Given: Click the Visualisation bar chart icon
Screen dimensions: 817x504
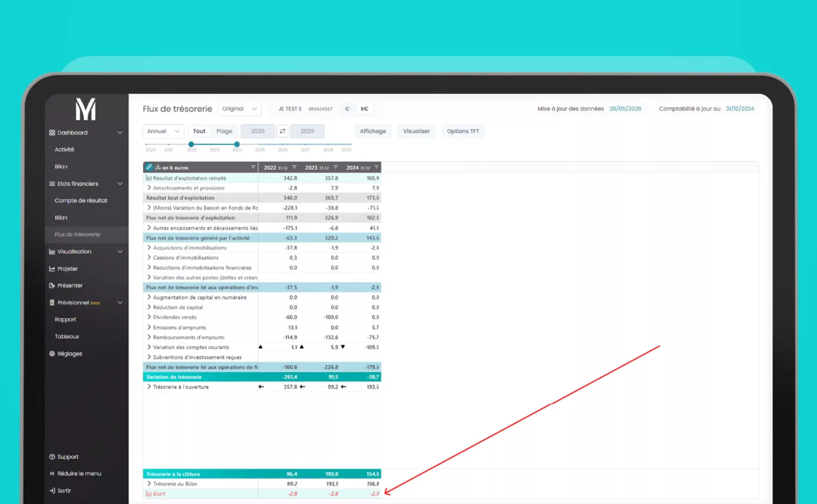Looking at the screenshot, I should (52, 251).
